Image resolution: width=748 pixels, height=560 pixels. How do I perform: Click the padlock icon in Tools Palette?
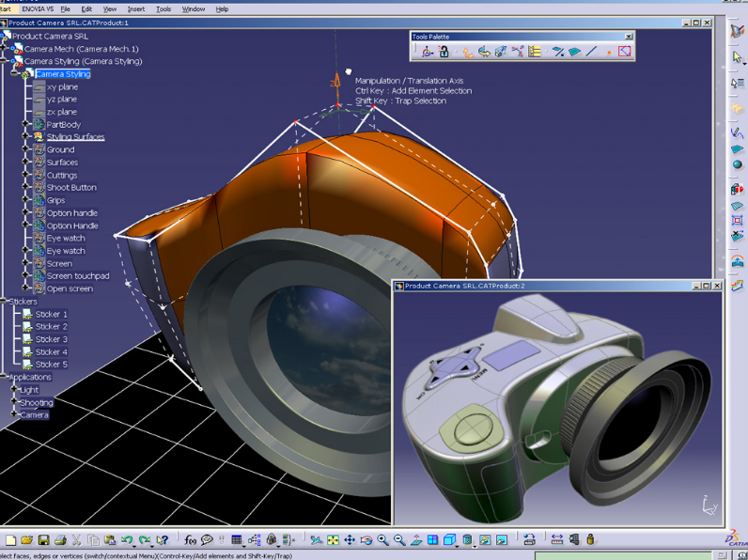tap(444, 52)
